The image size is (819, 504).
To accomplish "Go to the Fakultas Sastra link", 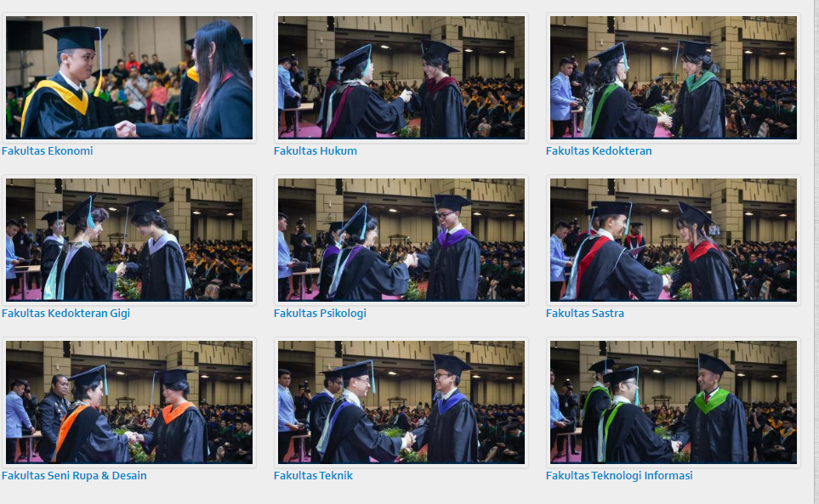I will (x=584, y=313).
